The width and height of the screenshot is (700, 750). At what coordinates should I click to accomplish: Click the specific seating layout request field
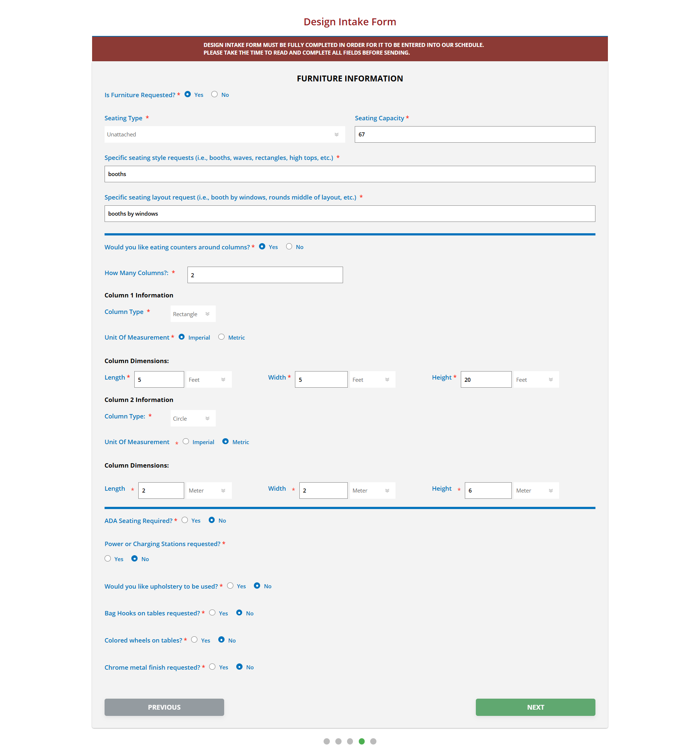[x=350, y=213]
